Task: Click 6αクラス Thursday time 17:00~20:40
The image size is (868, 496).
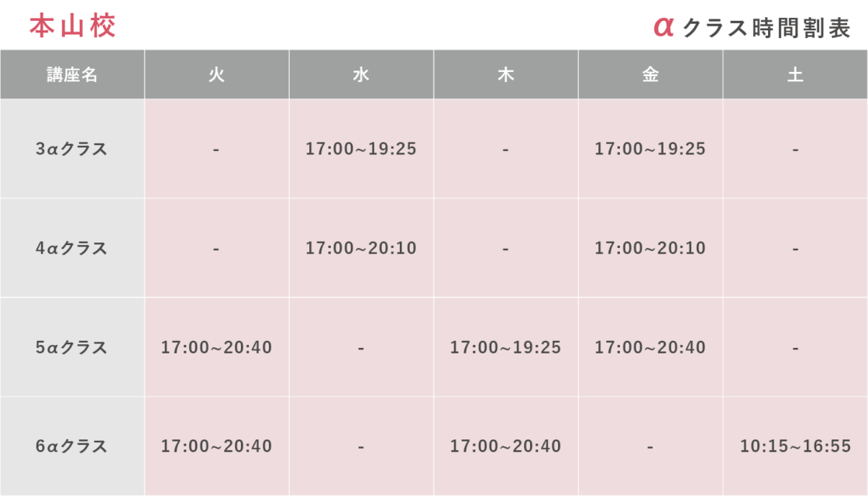Action: 505,446
